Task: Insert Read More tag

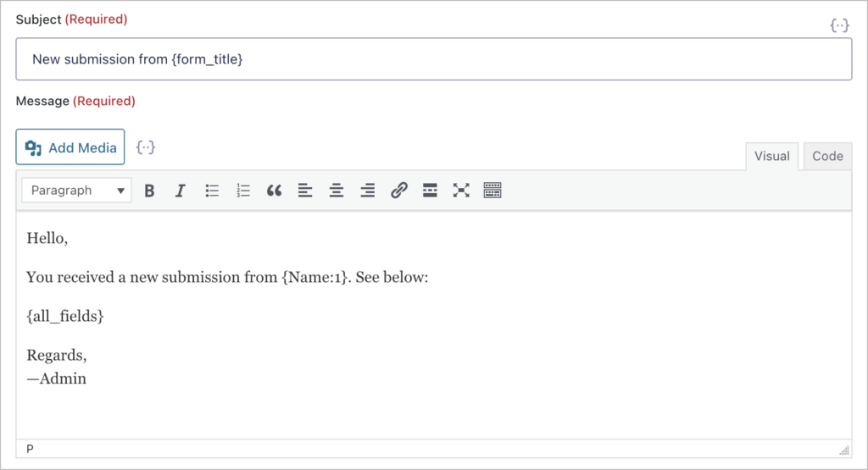Action: tap(430, 191)
